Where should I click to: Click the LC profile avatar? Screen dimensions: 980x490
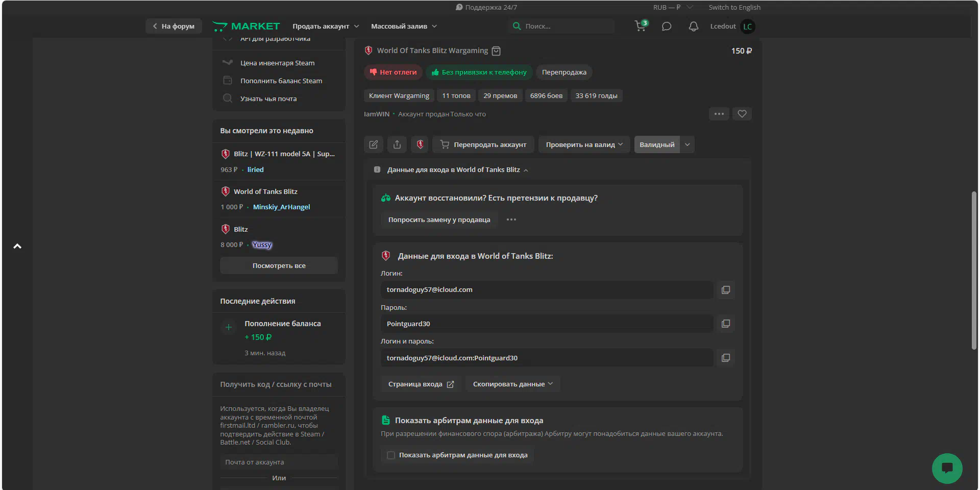click(748, 27)
